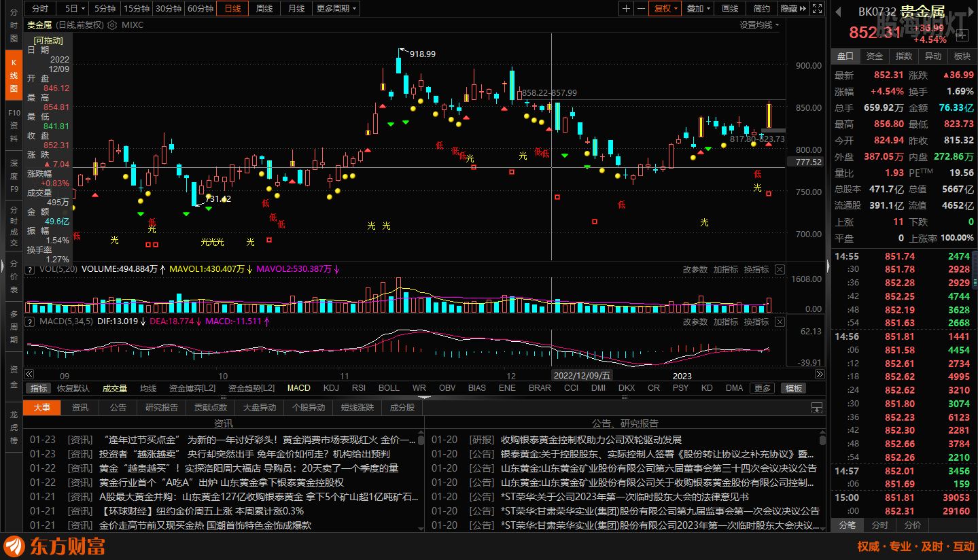Viewport: 978px width, 560px height.
Task: Switch to 分价 tab at bottom right
Action: 913,525
